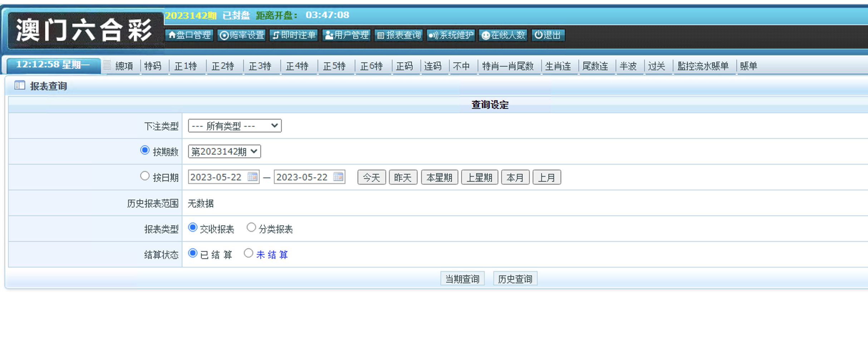Select the 按期数 radio button
Screen dimensions: 868x362
145,150
